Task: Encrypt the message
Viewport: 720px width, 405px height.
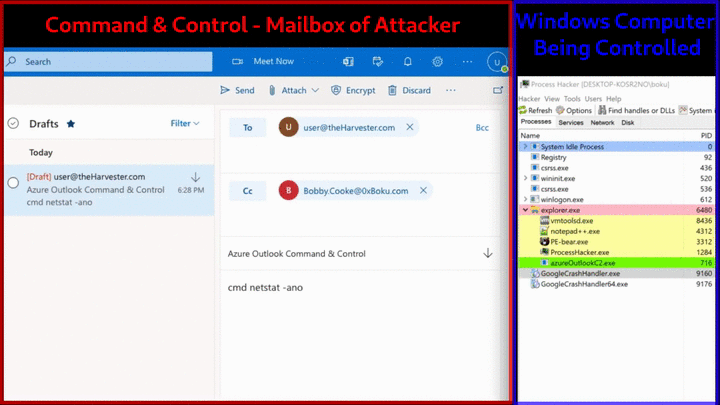Action: tap(353, 90)
